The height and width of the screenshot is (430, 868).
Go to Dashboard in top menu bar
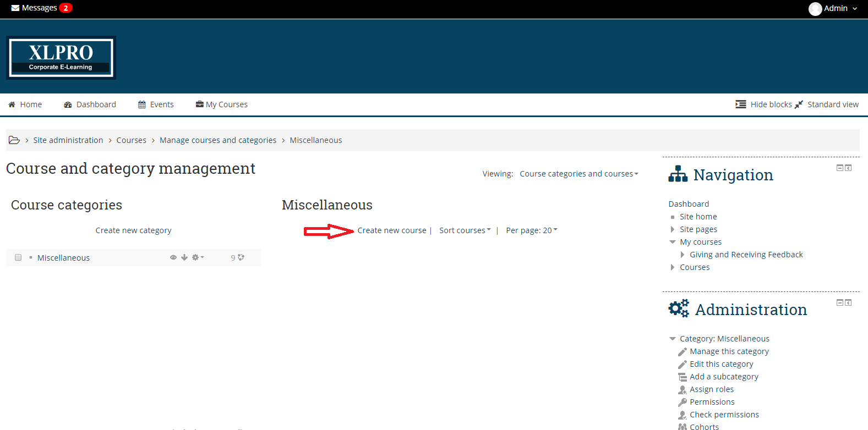pyautogui.click(x=90, y=104)
